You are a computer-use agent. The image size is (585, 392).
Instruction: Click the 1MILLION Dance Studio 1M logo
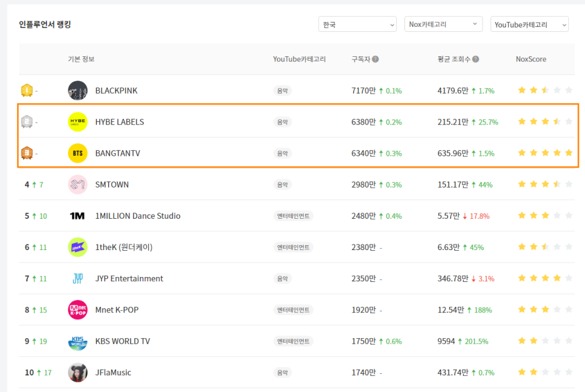coord(77,216)
